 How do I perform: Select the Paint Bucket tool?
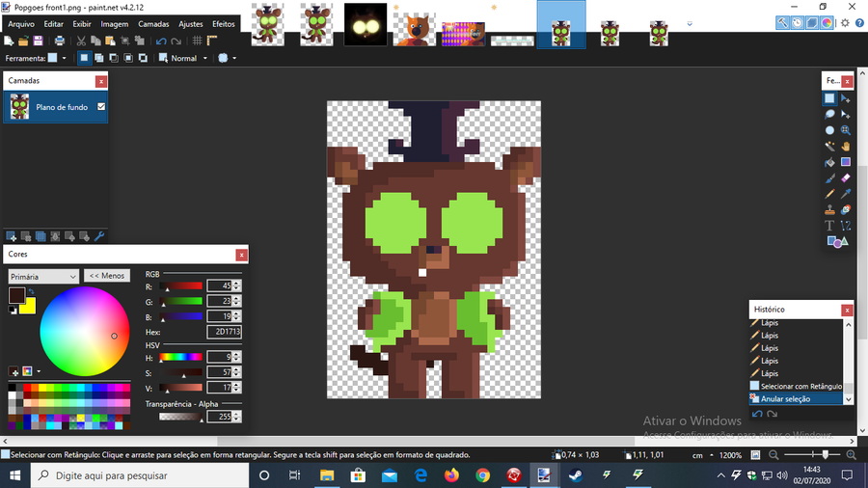click(x=829, y=162)
